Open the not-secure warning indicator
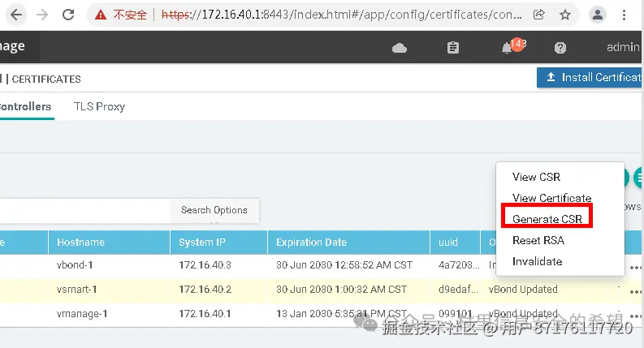Screen dimensions: 644x348 (121, 15)
